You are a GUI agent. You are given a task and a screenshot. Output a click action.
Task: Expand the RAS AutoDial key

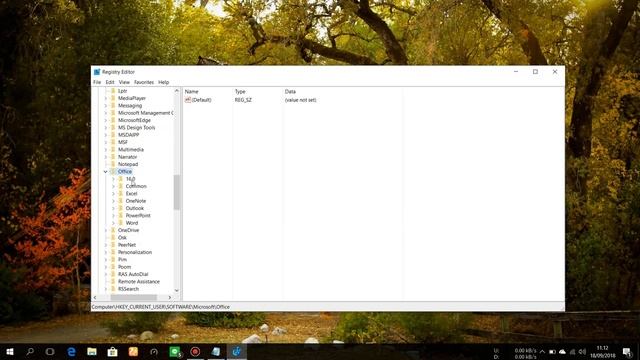pos(106,274)
